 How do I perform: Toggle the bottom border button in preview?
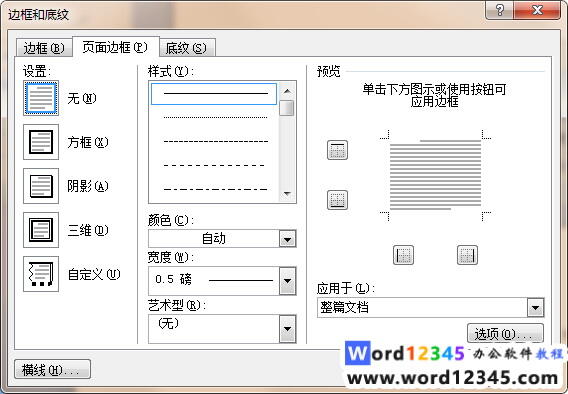coord(337,200)
